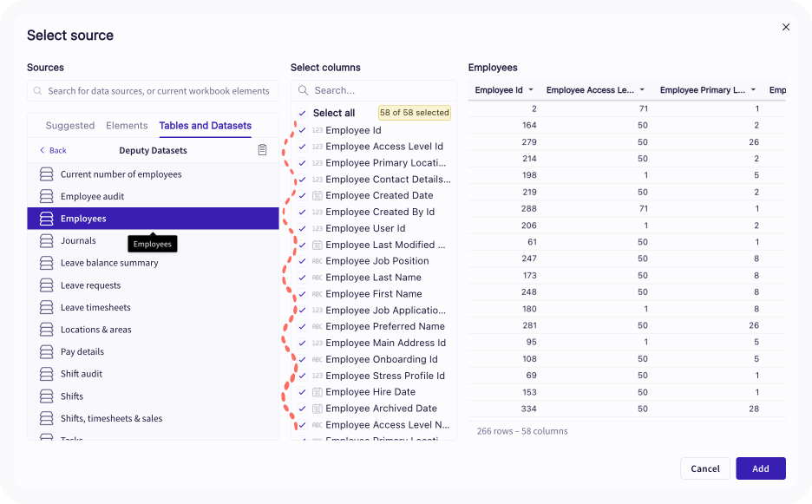The image size is (812, 504).
Task: Click Employee Contact Details... column name
Action: [388, 180]
